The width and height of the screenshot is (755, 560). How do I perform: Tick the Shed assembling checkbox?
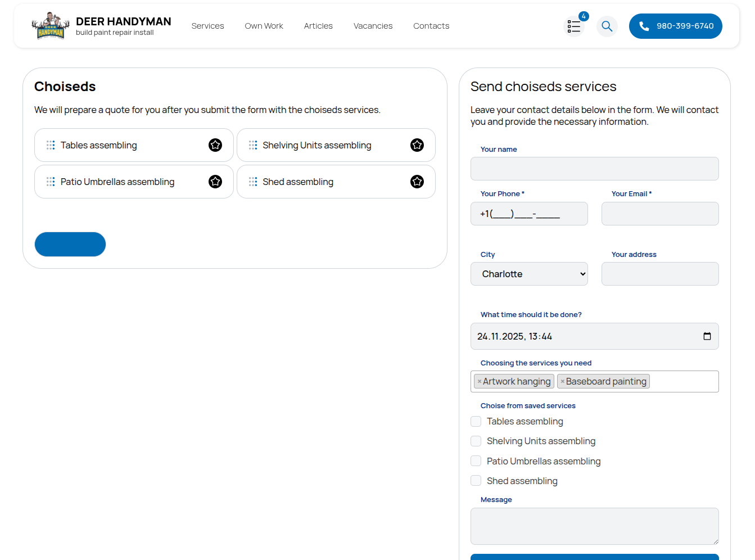click(476, 481)
